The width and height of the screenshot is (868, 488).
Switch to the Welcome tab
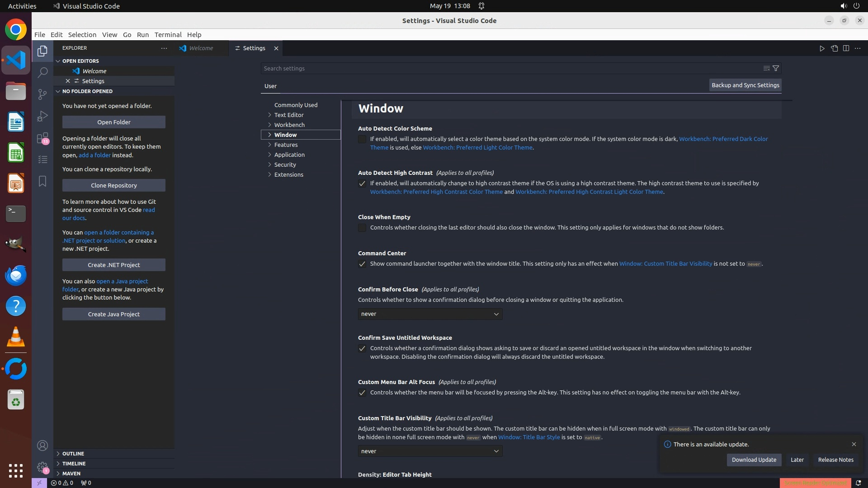[200, 48]
